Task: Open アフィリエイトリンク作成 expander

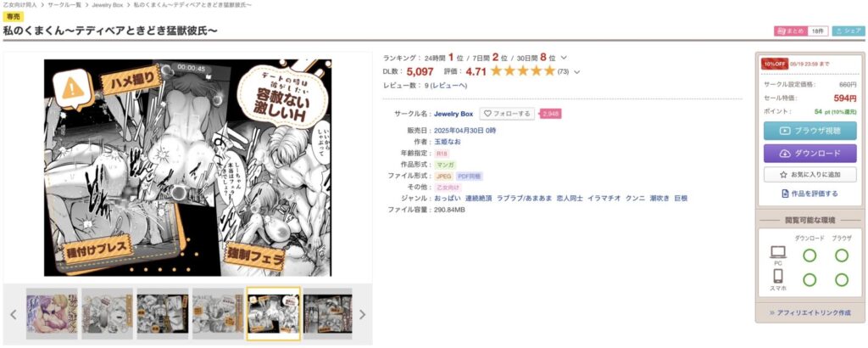Action: 810,312
